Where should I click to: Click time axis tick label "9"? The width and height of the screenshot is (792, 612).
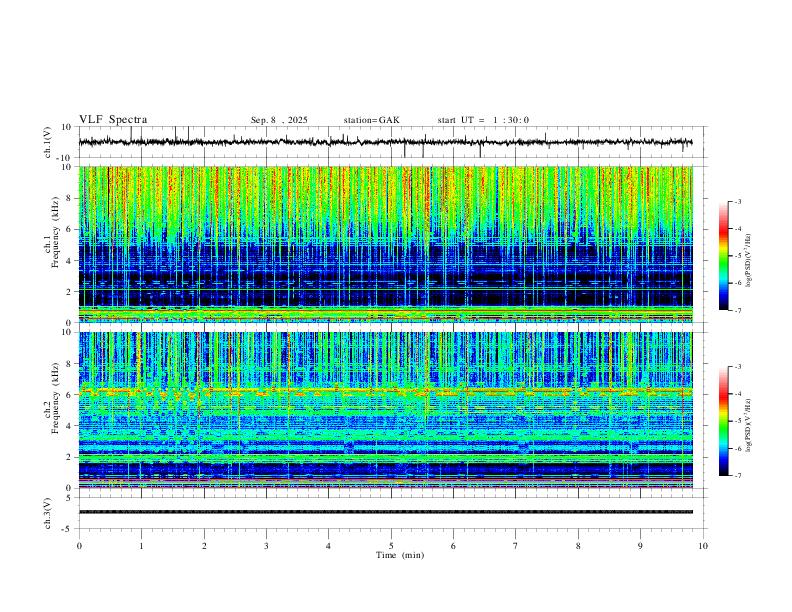point(640,546)
